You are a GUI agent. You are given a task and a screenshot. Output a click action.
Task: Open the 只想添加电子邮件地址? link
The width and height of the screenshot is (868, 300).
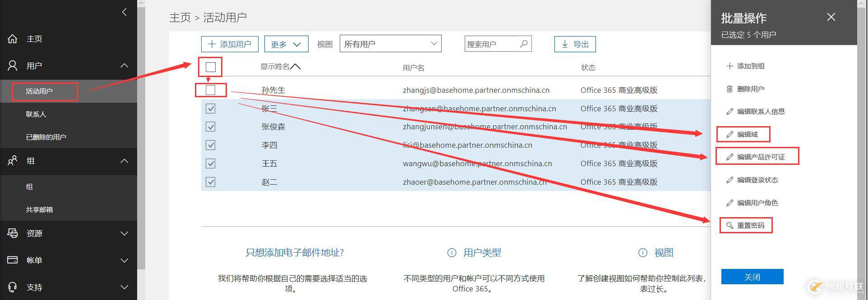point(295,253)
